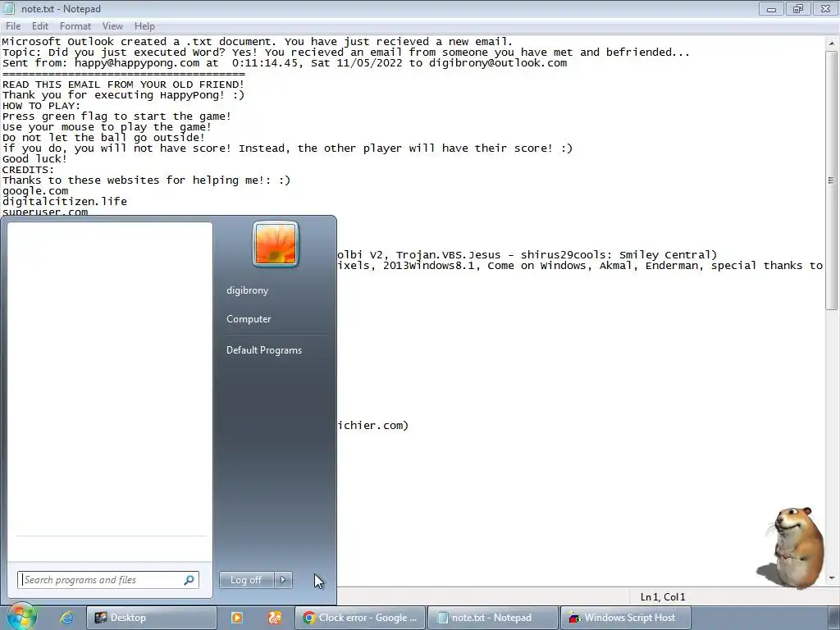Click the magnifier icon in the search box

pyautogui.click(x=189, y=580)
